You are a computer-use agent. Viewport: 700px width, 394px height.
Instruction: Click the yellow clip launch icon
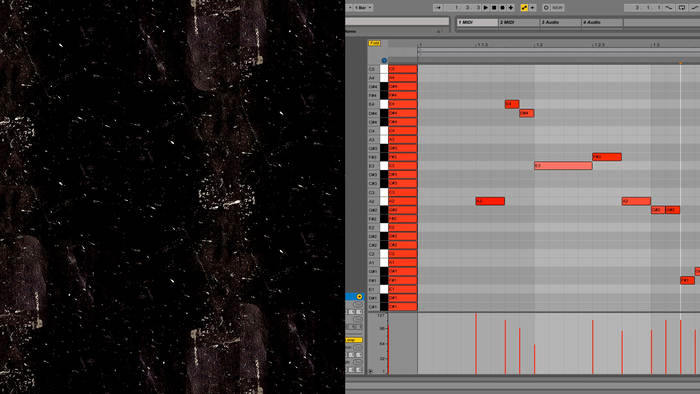point(359,296)
